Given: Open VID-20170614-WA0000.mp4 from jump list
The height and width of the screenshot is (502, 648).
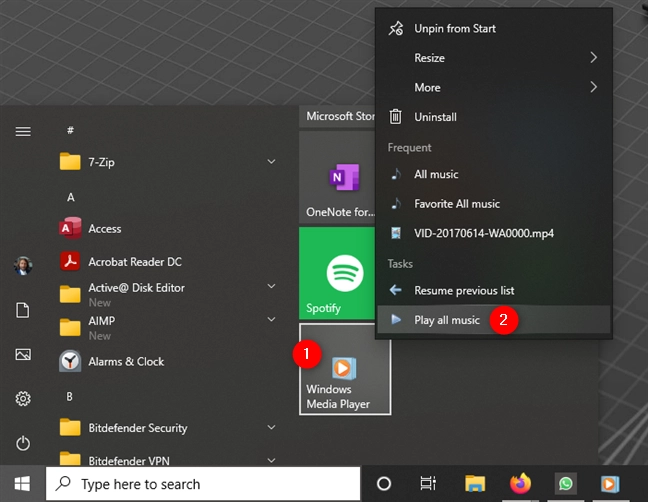Looking at the screenshot, I should [493, 233].
